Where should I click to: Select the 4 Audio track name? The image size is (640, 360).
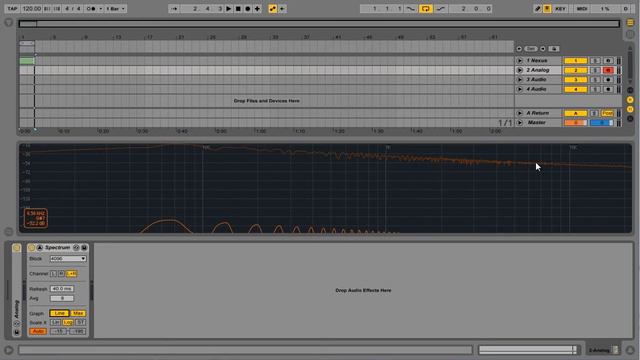pos(536,89)
